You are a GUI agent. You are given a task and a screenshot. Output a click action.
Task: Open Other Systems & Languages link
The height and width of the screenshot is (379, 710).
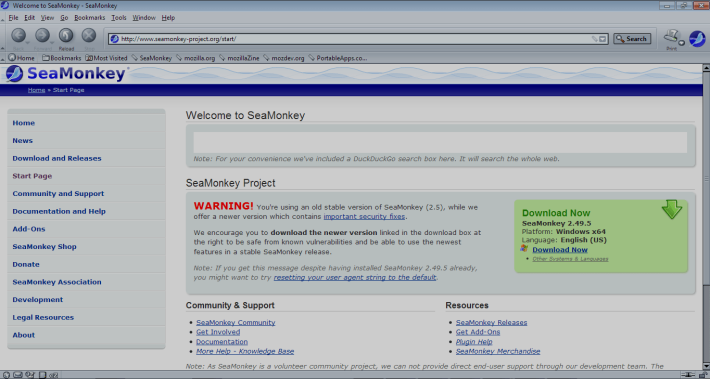(570, 259)
